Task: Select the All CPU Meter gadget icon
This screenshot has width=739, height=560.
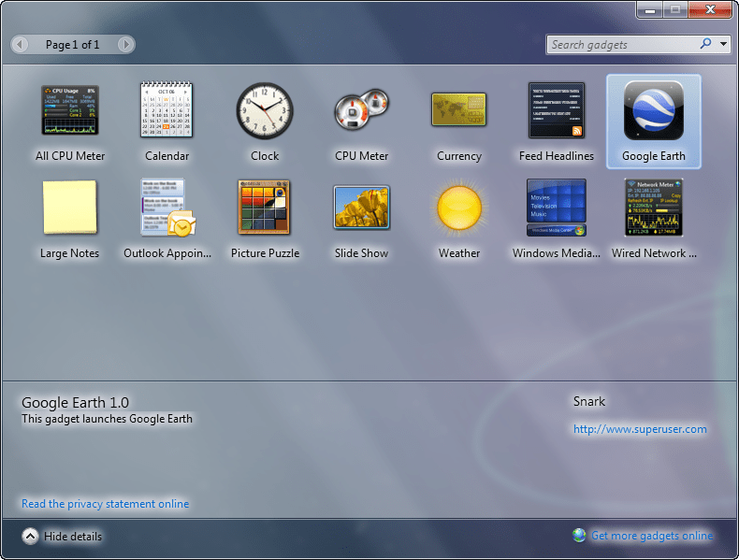Action: click(x=70, y=110)
